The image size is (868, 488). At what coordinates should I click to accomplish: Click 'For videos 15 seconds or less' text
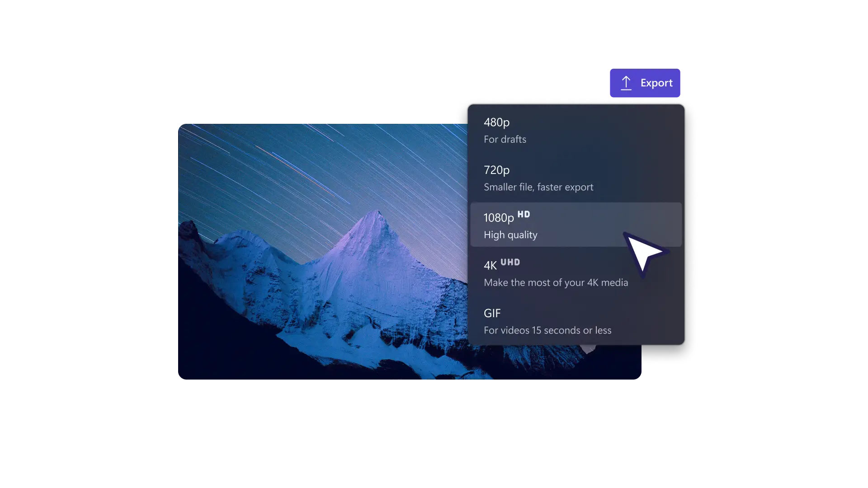coord(547,330)
